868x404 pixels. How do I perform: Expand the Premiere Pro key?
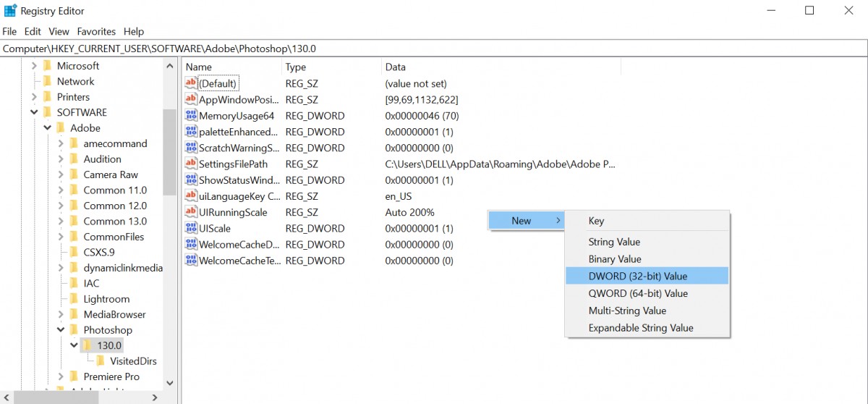pos(61,376)
